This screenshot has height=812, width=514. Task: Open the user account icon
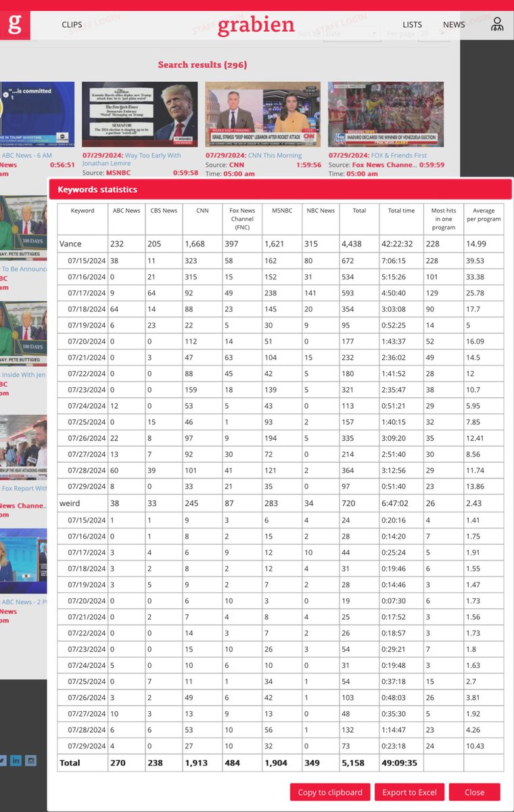pos(497,25)
